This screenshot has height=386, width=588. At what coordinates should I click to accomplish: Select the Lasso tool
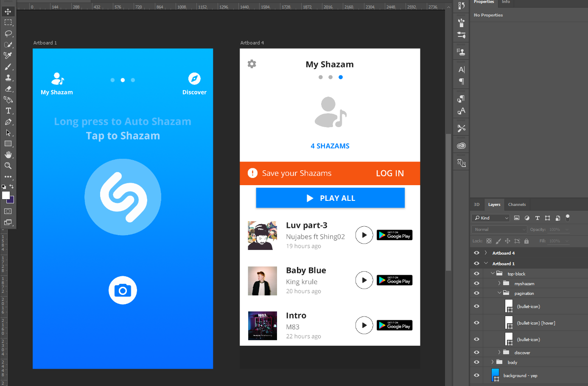coord(8,33)
